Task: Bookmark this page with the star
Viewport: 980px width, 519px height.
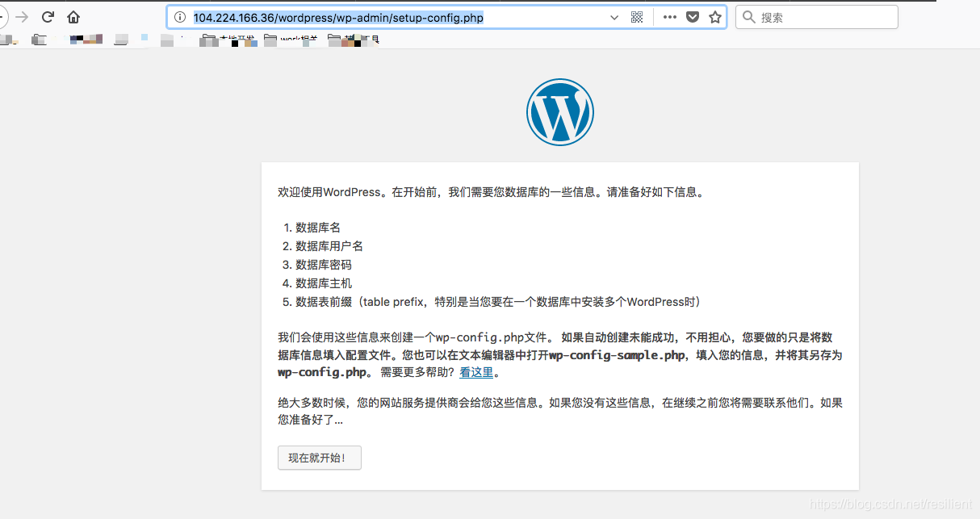Action: 715,17
